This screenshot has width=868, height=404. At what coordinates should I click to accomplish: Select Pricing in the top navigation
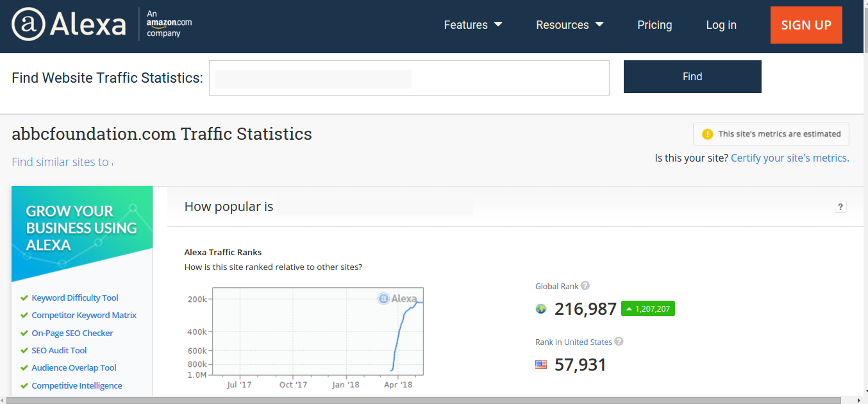(x=655, y=24)
